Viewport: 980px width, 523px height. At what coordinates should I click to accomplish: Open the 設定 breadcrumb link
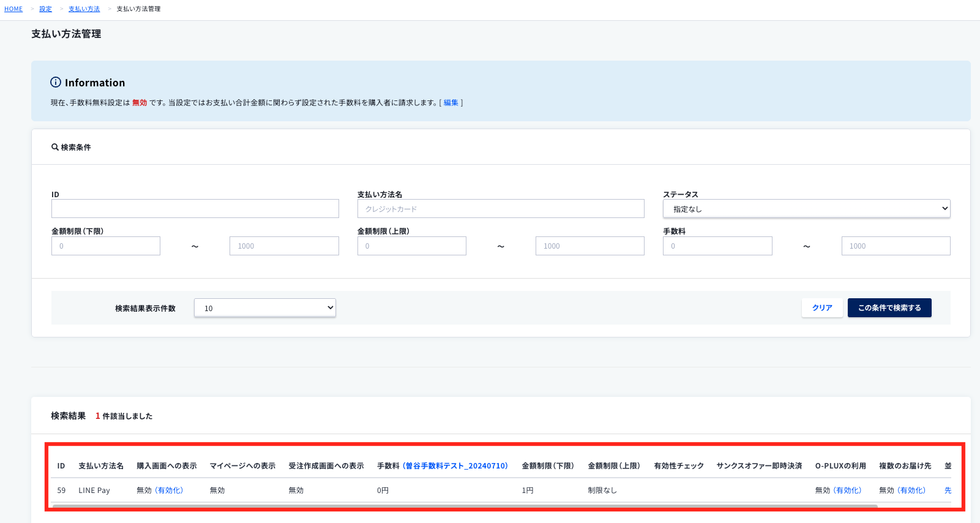[46, 9]
